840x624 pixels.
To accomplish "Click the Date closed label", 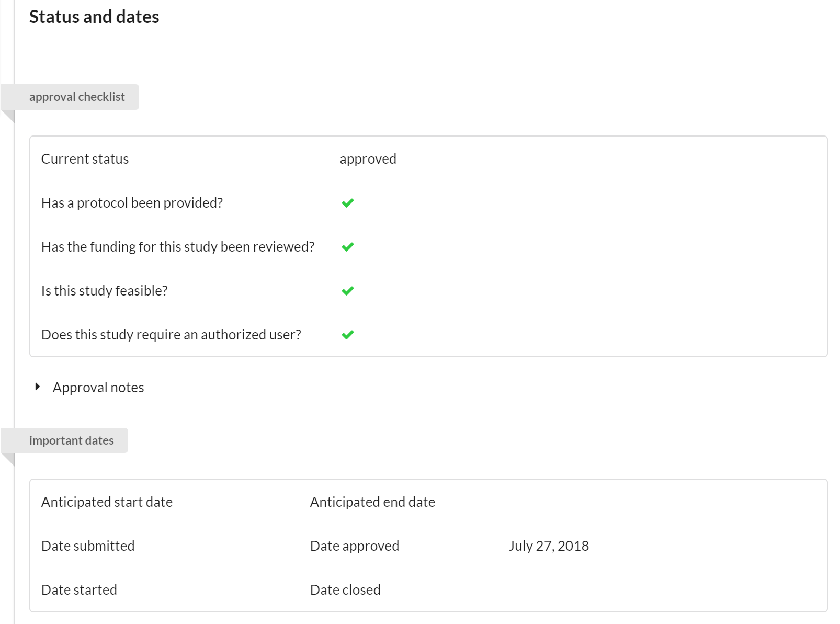I will click(345, 590).
